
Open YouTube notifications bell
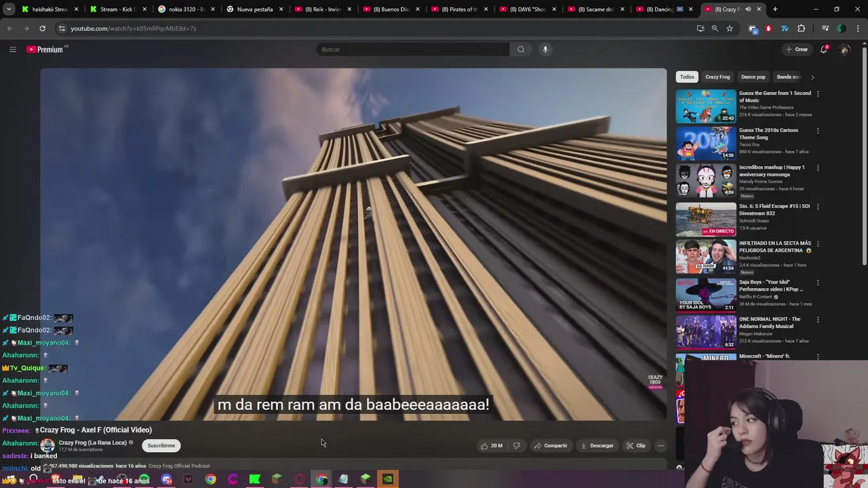[x=824, y=49]
